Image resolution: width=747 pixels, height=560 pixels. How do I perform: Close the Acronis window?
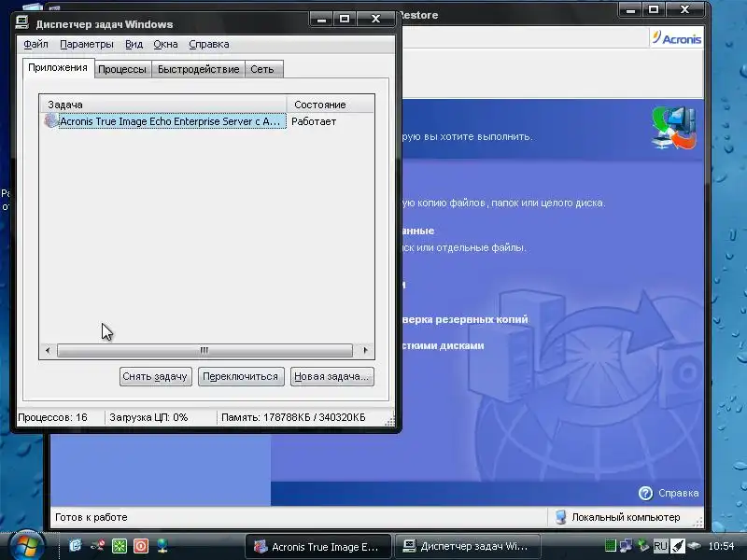click(684, 9)
